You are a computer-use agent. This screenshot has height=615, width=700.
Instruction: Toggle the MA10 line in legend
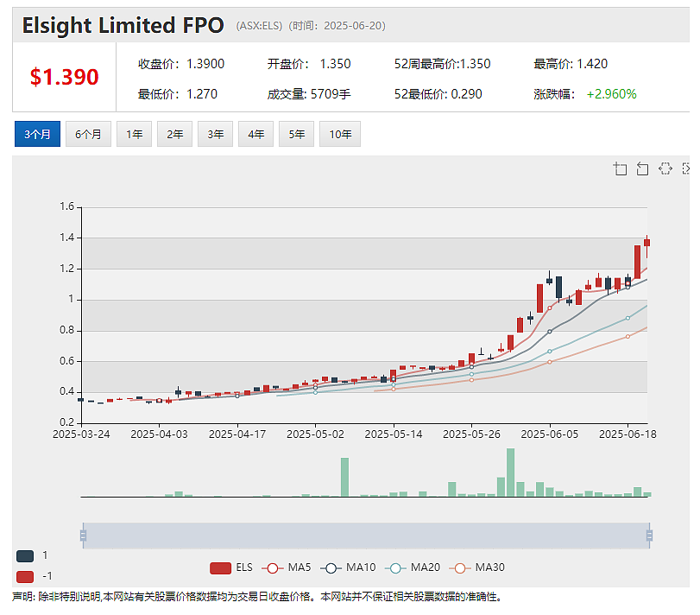click(x=348, y=568)
